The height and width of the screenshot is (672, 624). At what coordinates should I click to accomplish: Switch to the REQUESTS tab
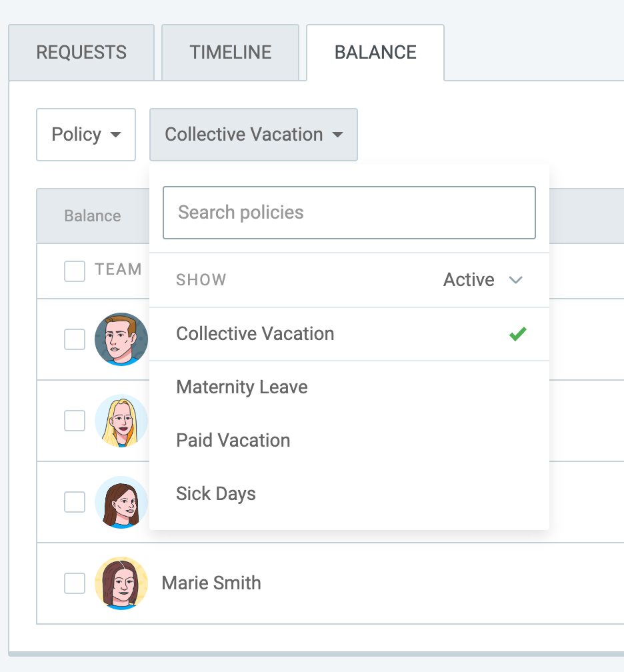pos(81,52)
